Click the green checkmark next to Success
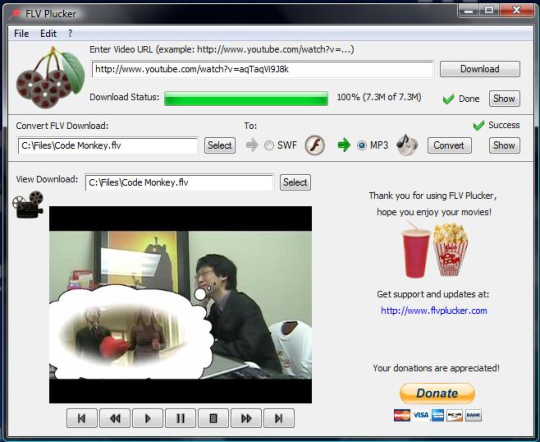Viewport: 540px width, 442px height. click(x=478, y=125)
